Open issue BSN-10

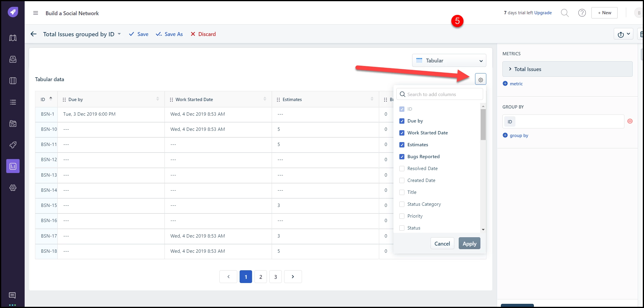coord(49,129)
